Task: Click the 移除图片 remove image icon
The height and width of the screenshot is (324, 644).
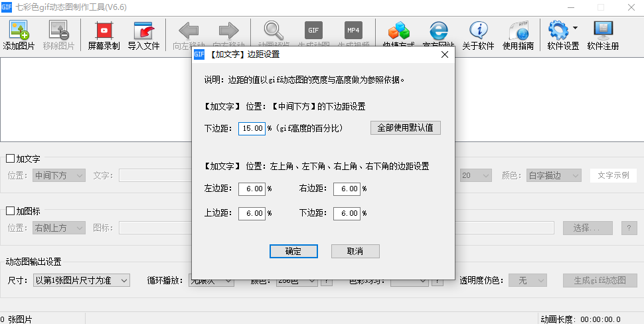Action: tap(58, 31)
